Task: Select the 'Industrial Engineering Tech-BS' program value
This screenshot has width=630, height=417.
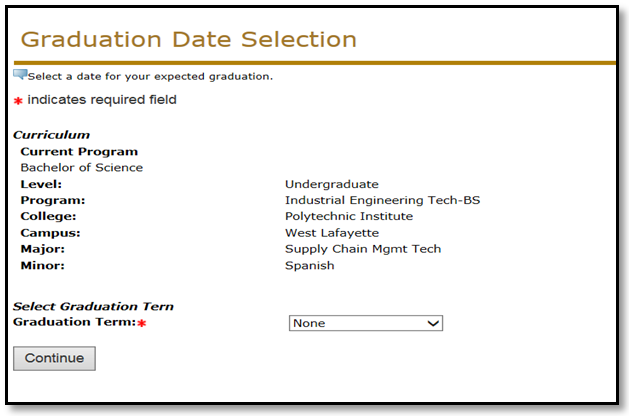Action: (x=382, y=200)
